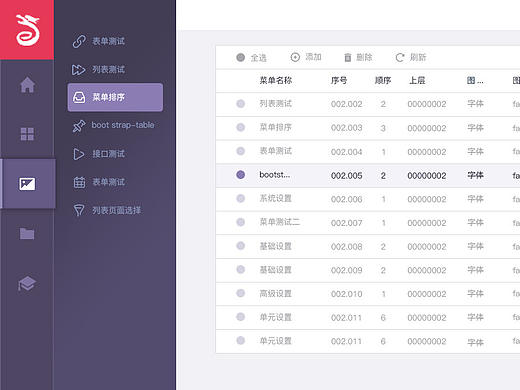
Task: Click the 添加 button label
Action: tap(313, 57)
